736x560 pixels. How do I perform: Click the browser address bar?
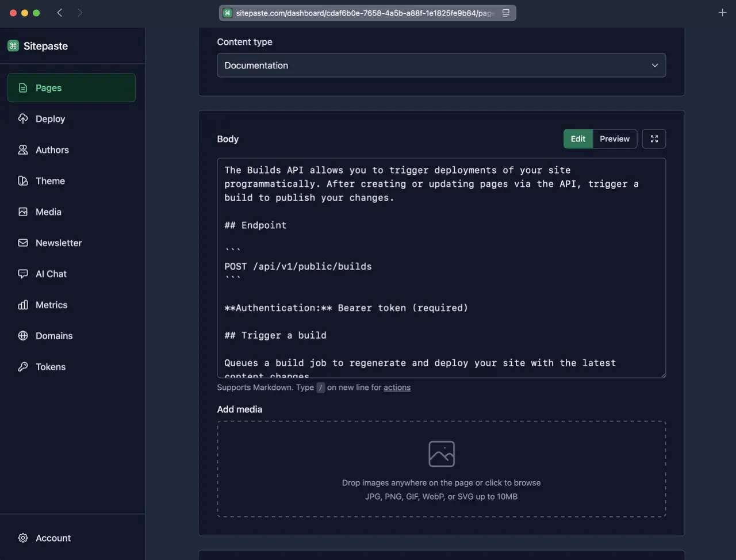[x=367, y=12]
